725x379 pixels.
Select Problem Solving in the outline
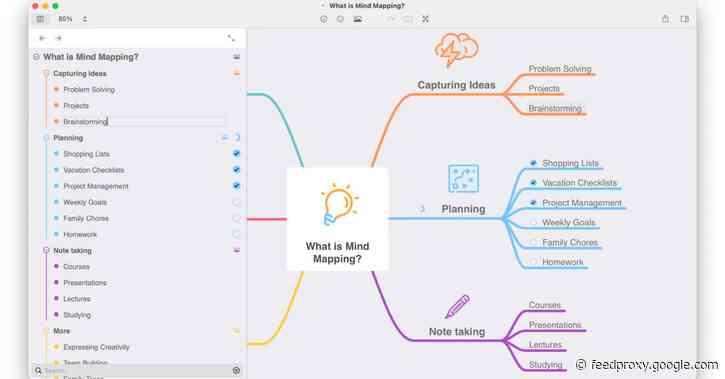[x=89, y=90]
